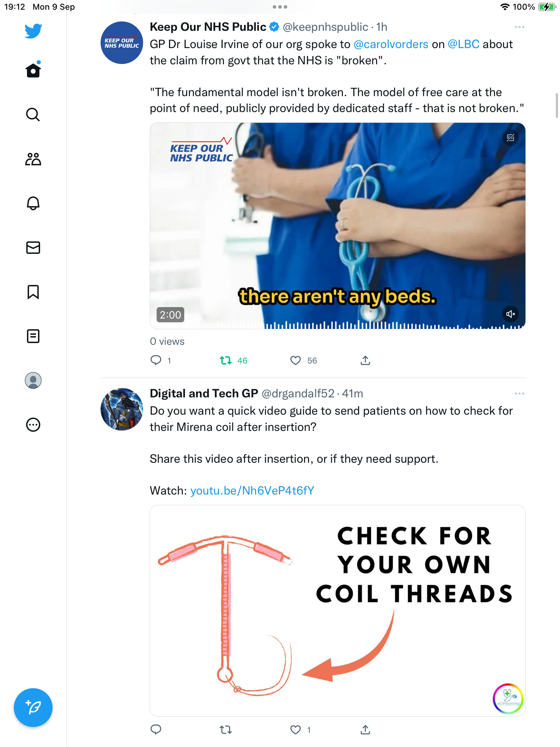Open Communities people icon

pyautogui.click(x=33, y=159)
